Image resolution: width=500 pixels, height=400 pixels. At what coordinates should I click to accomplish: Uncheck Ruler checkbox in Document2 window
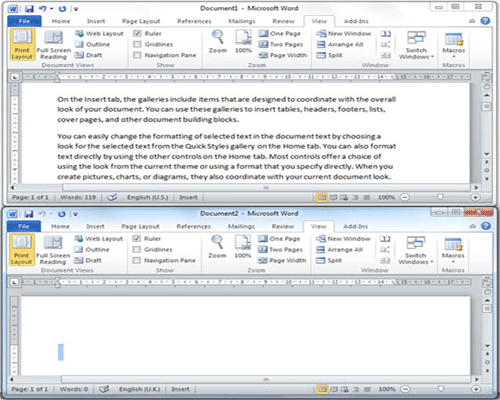(136, 239)
